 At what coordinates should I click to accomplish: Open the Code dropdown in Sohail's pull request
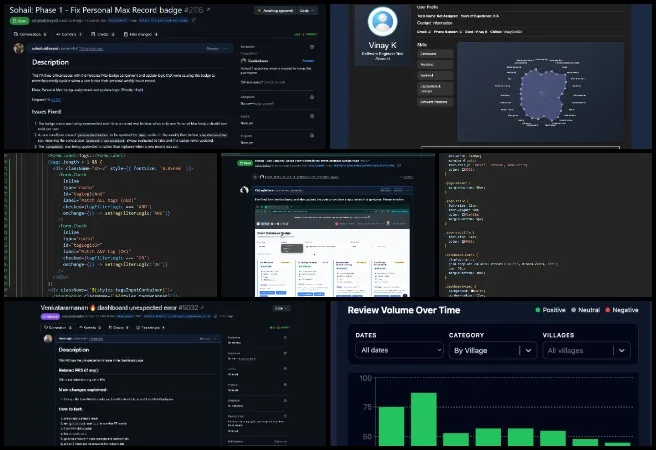click(x=307, y=10)
